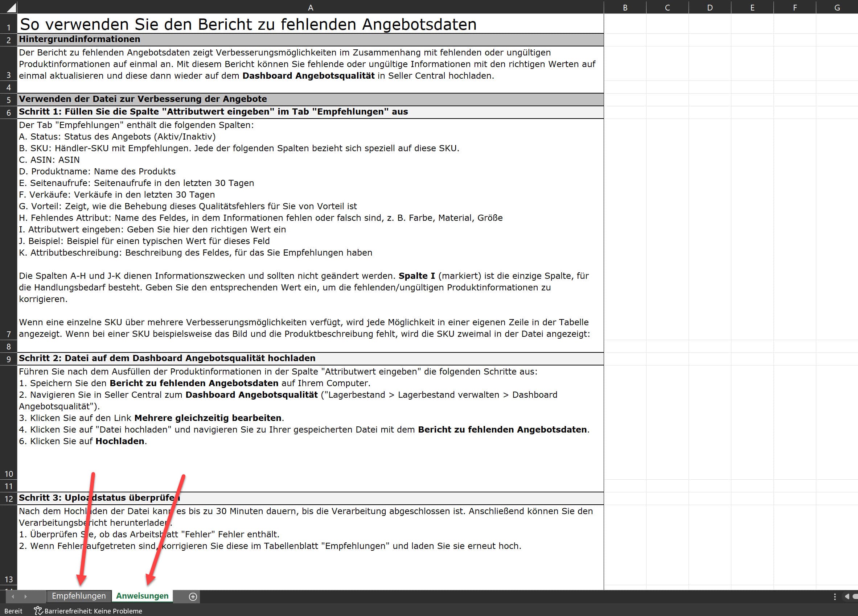The height and width of the screenshot is (616, 858).
Task: Select column A header
Action: 311,7
